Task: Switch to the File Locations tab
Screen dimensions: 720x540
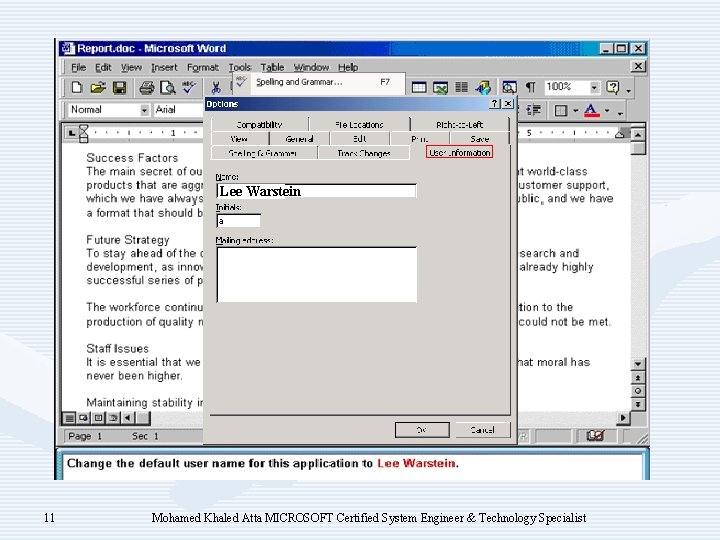Action: [x=359, y=124]
